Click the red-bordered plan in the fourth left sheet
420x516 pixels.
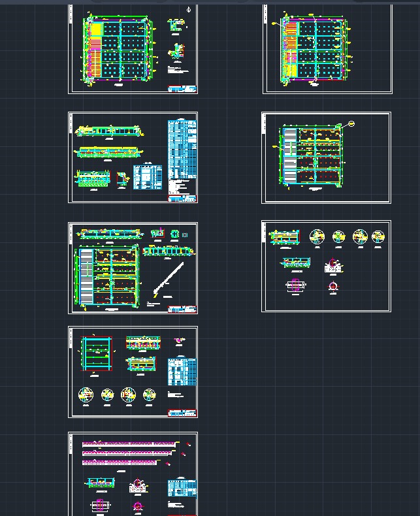point(97,354)
